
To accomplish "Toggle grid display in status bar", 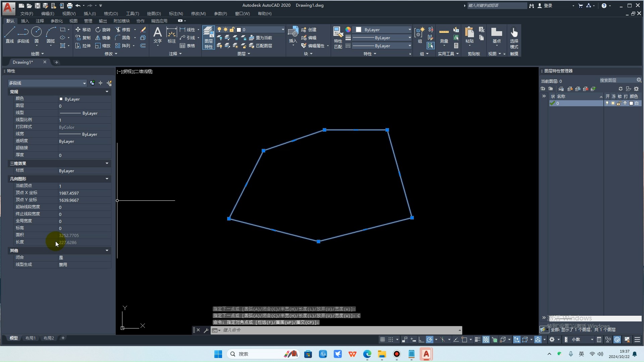I will pyautogui.click(x=382, y=340).
